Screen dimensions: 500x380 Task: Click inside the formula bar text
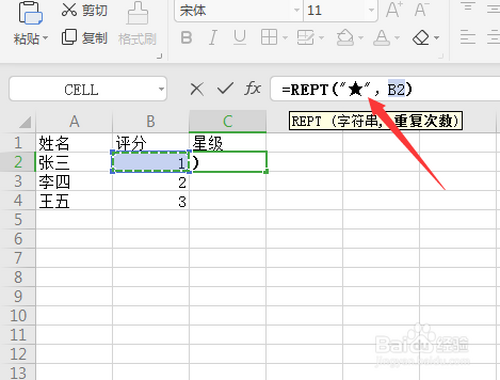(x=347, y=89)
